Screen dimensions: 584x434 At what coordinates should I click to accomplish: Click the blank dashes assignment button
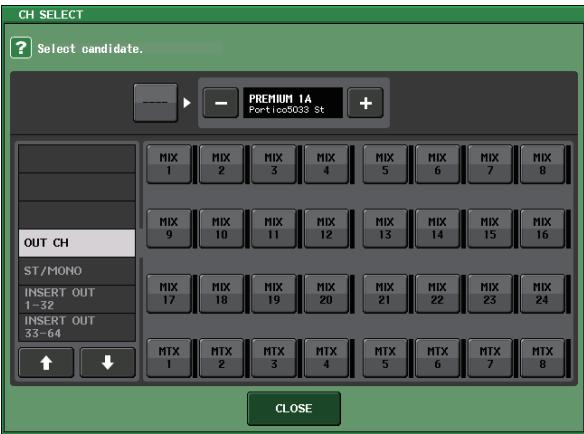point(155,103)
